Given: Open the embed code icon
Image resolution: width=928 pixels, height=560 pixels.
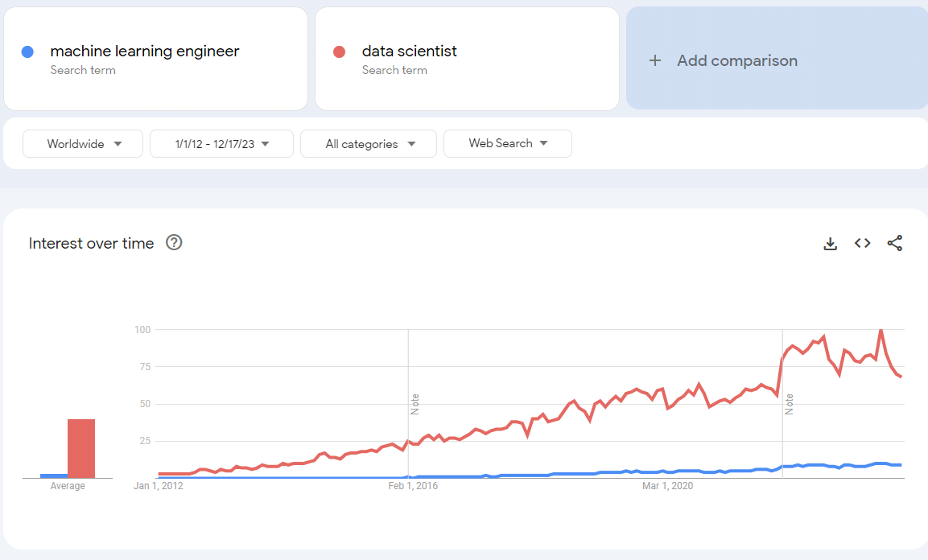Looking at the screenshot, I should pos(863,243).
